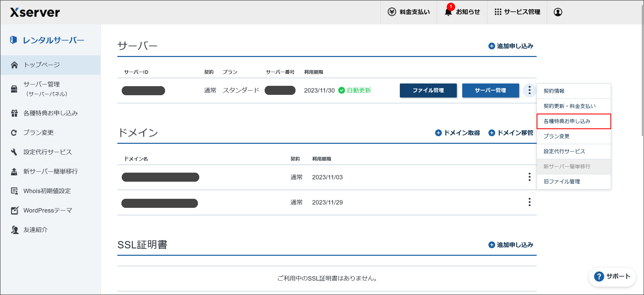
Task: Open サービス管理 in the header
Action: point(517,12)
